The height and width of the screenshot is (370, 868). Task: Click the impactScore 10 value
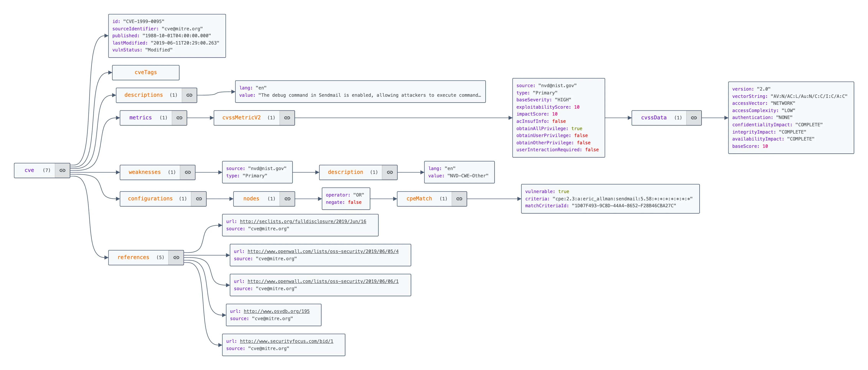click(555, 114)
